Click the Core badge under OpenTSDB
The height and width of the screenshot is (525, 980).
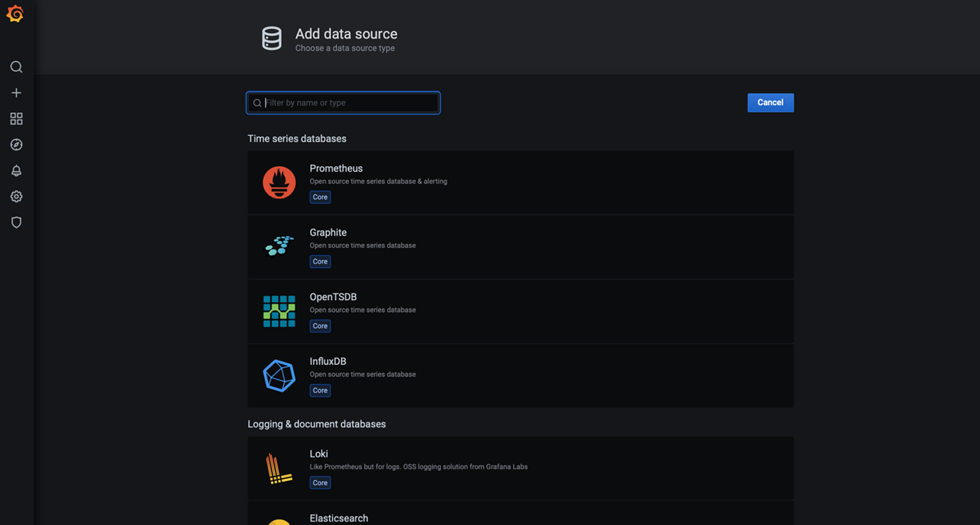(320, 326)
